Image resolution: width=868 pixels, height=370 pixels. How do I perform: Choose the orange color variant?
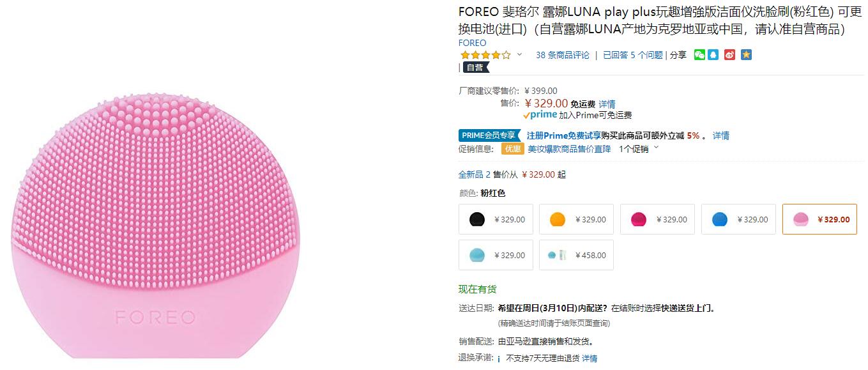coord(576,219)
